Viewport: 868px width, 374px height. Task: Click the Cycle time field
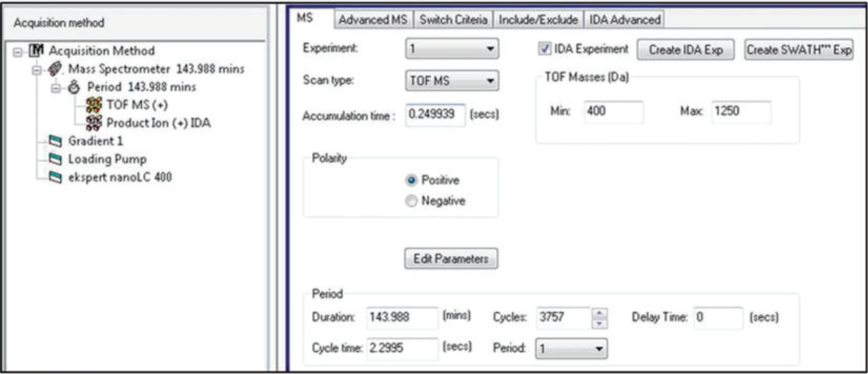click(402, 348)
